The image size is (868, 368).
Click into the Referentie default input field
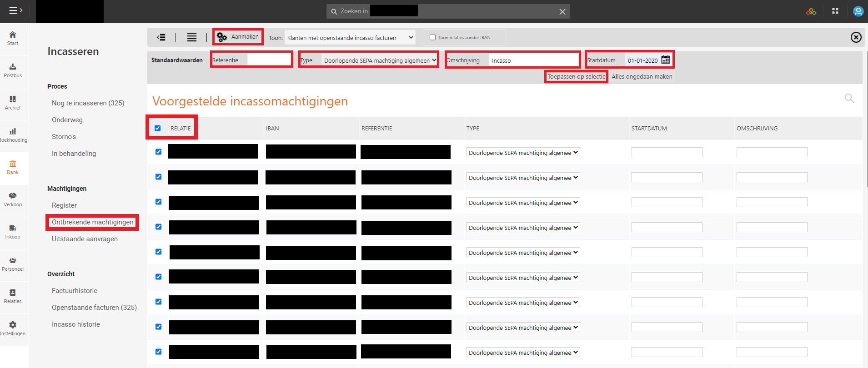(269, 60)
